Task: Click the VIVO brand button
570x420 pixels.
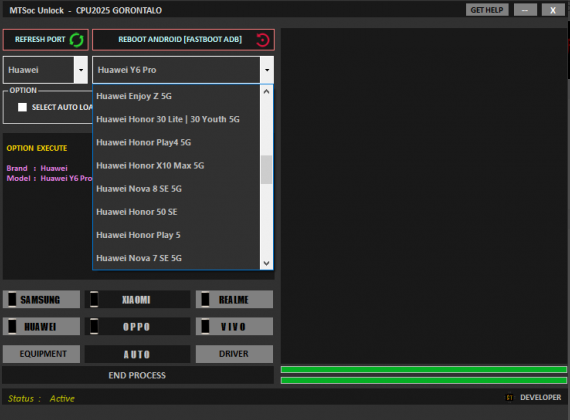Action: pos(234,326)
